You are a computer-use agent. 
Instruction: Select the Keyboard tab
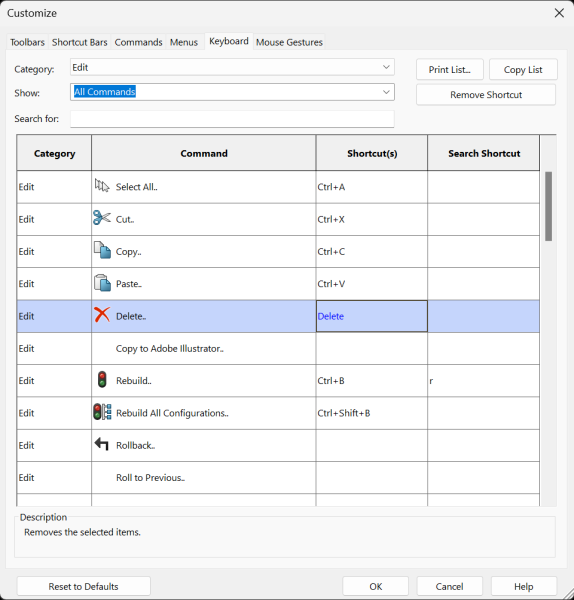coord(229,41)
